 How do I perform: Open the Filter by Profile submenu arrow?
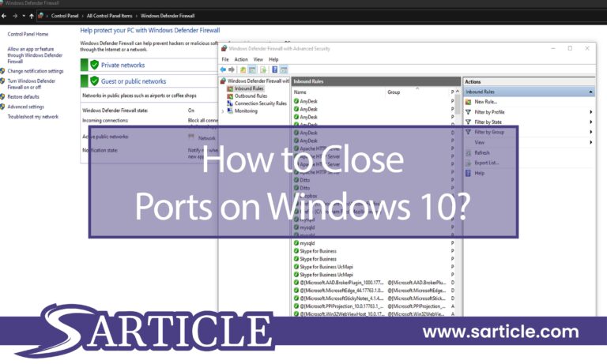(591, 112)
